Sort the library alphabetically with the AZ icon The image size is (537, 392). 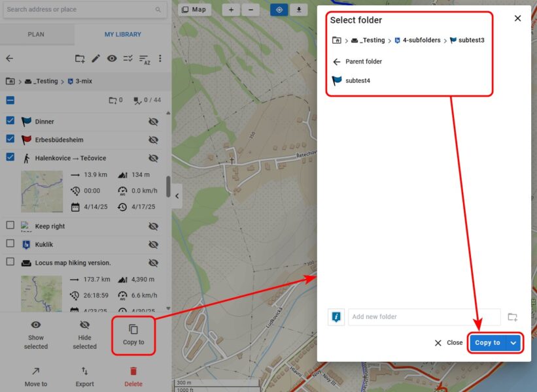[x=144, y=59]
